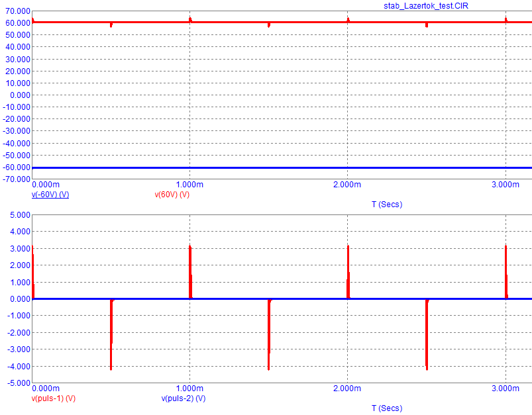532x415 pixels.
Task: Click the -70.000 Y-axis value
Action: tap(17, 179)
